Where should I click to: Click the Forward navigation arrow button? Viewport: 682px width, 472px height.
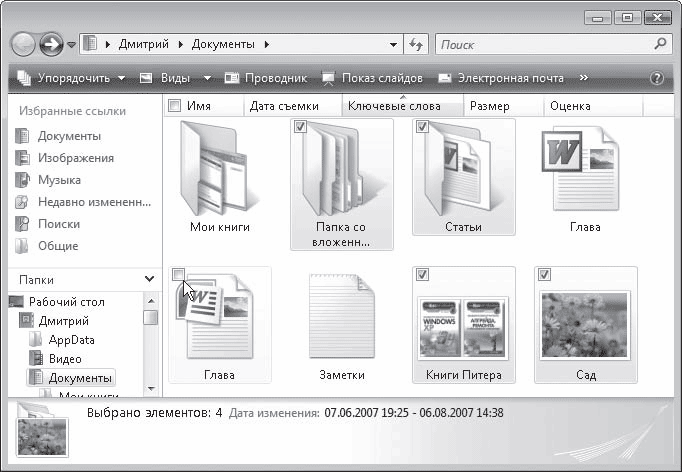[51, 45]
